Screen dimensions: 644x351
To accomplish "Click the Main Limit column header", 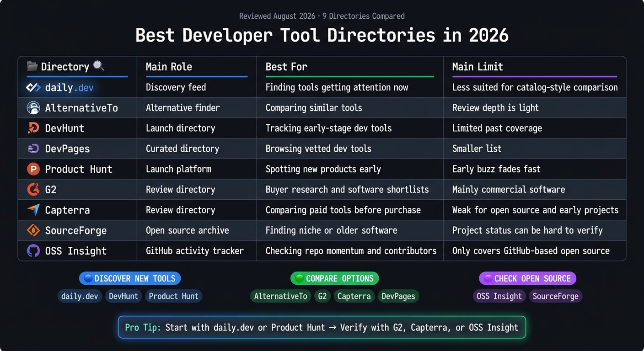I will (478, 67).
